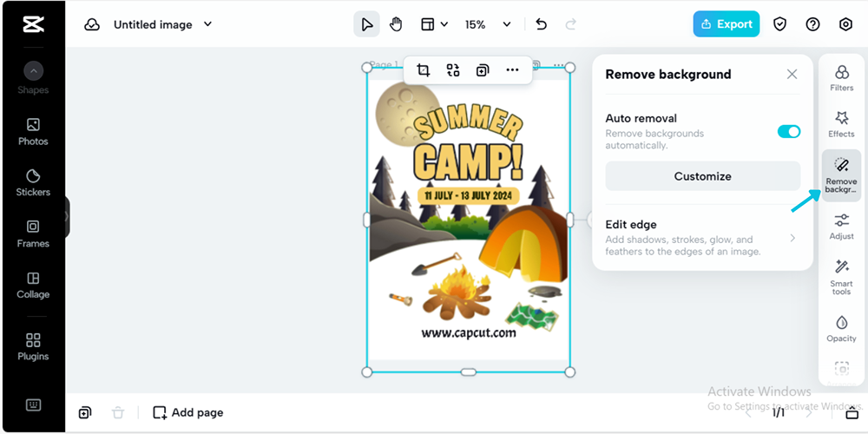Duplicate the image via floating toolbar
Viewport: 868px width, 434px height.
[483, 70]
